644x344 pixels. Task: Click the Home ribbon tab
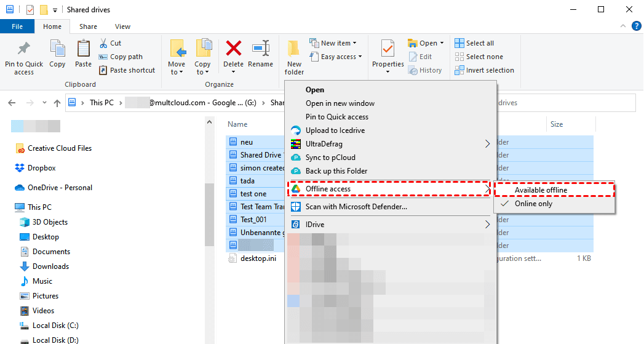point(52,26)
